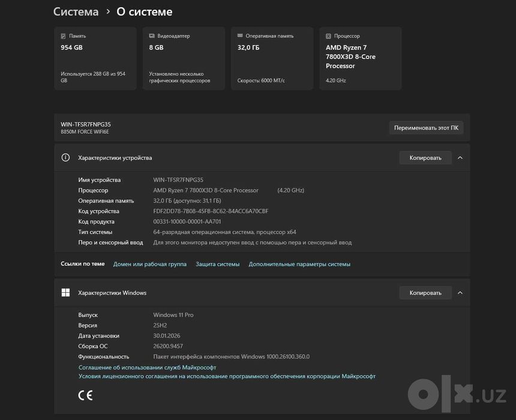Select the Windows 11 Pro edition value
This screenshot has height=420, width=516.
point(173,314)
